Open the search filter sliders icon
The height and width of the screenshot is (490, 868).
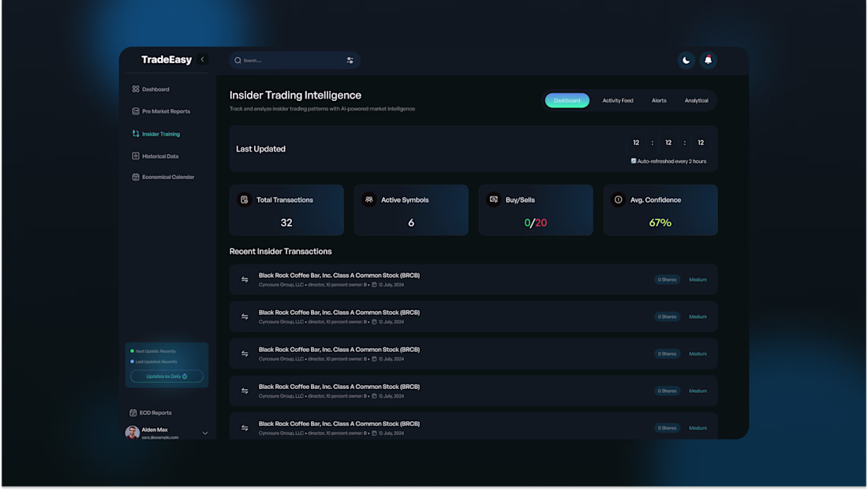[350, 60]
